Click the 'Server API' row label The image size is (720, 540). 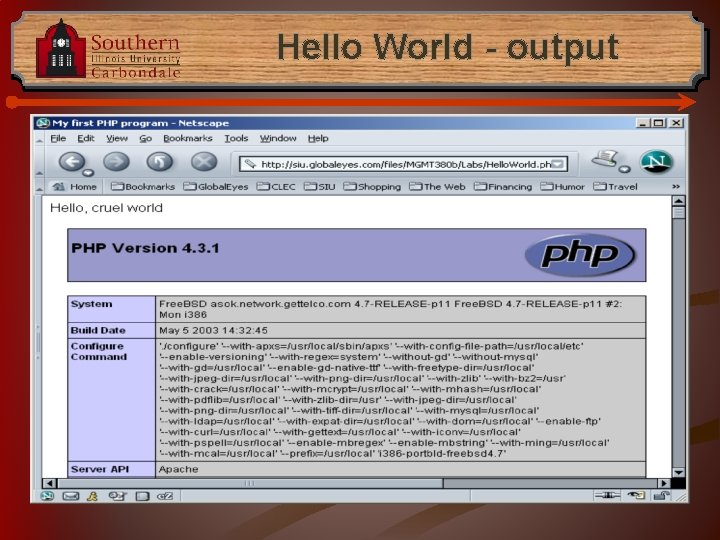pos(100,469)
